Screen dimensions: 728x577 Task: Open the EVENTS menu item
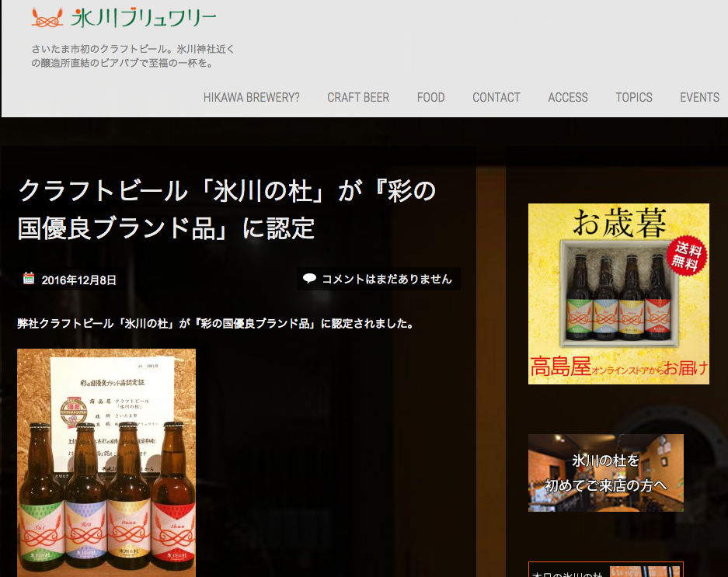699,97
